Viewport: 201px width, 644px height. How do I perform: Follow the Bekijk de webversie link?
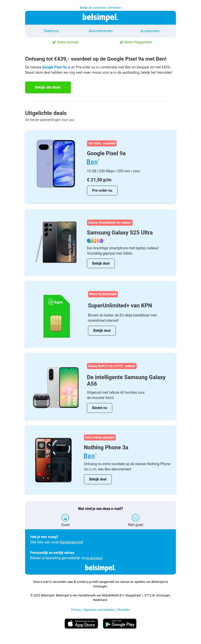point(93,8)
